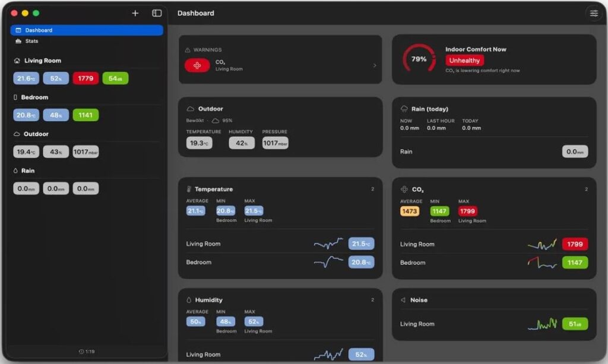
Task: Select Dashboard in the sidebar
Action: 87,30
